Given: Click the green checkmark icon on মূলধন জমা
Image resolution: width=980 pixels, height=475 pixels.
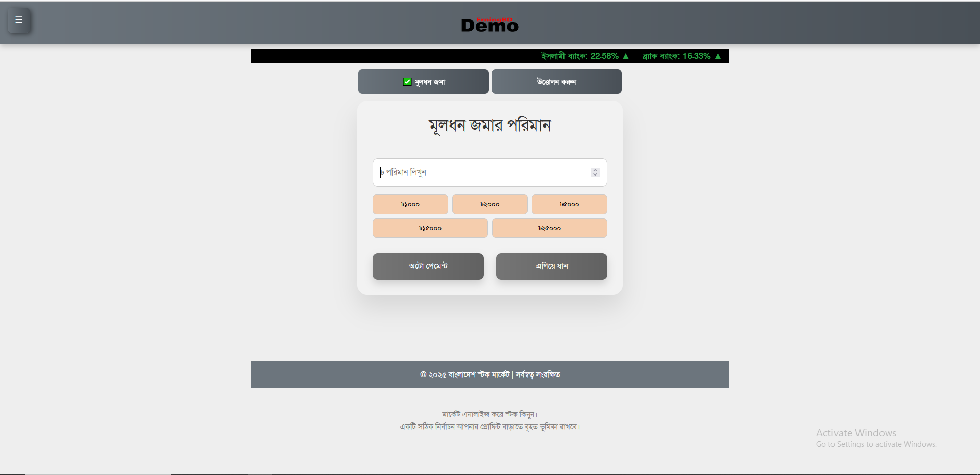Looking at the screenshot, I should tap(407, 82).
